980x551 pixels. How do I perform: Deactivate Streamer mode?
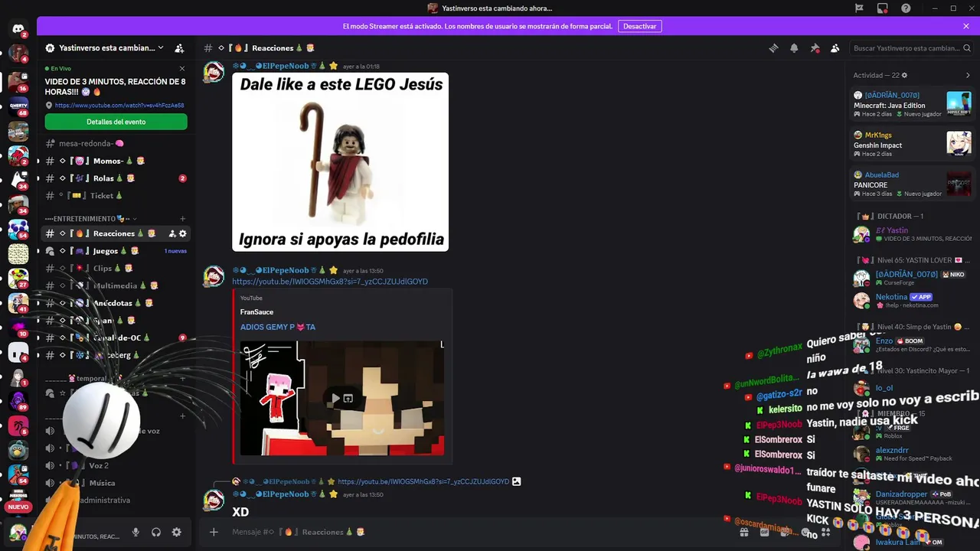click(639, 26)
